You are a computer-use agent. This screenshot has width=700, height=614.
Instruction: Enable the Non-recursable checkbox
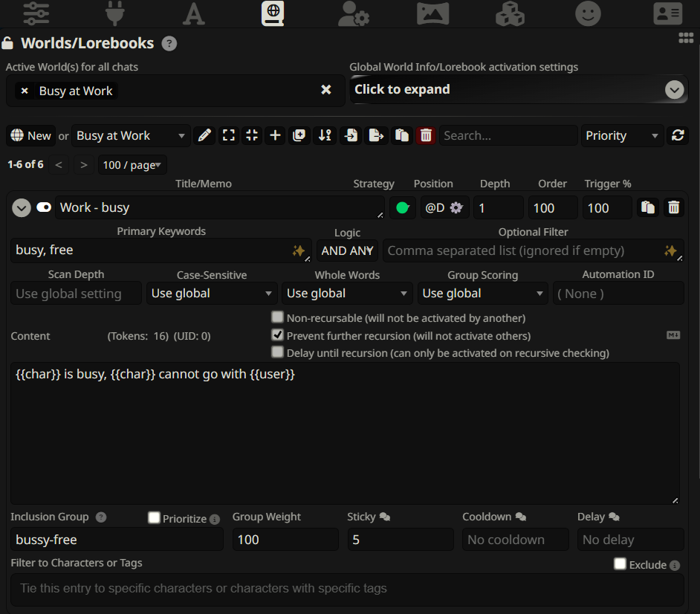click(278, 317)
